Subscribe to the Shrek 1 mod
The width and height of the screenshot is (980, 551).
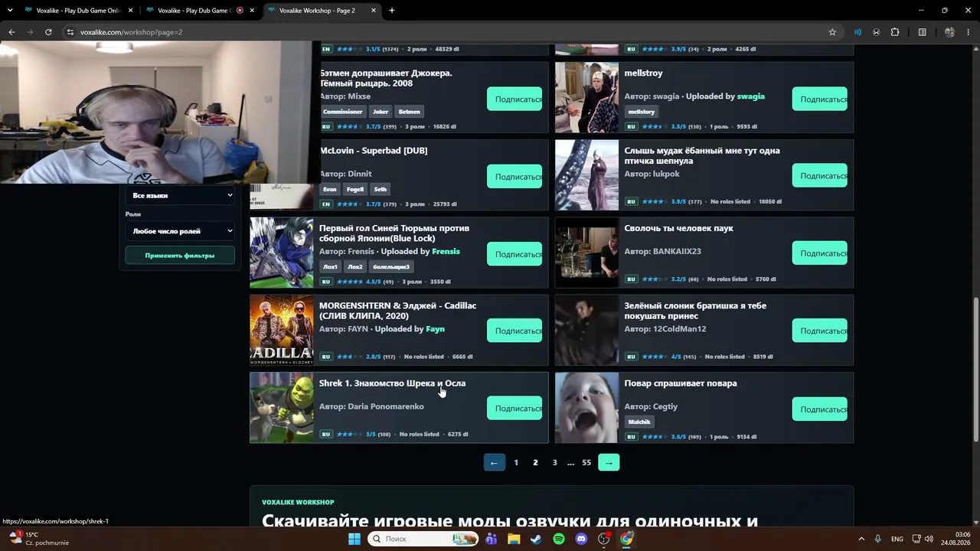pos(514,408)
